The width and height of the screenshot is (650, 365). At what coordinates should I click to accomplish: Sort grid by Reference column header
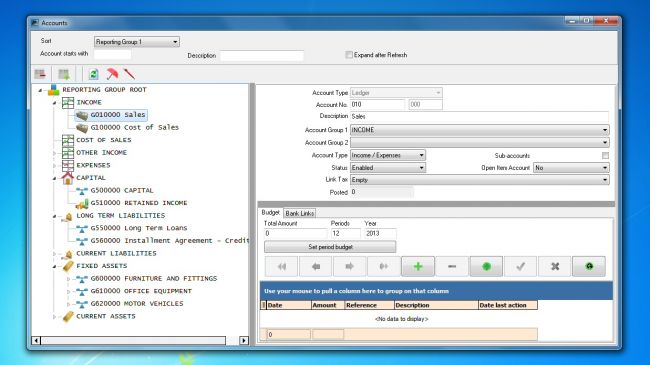click(369, 305)
